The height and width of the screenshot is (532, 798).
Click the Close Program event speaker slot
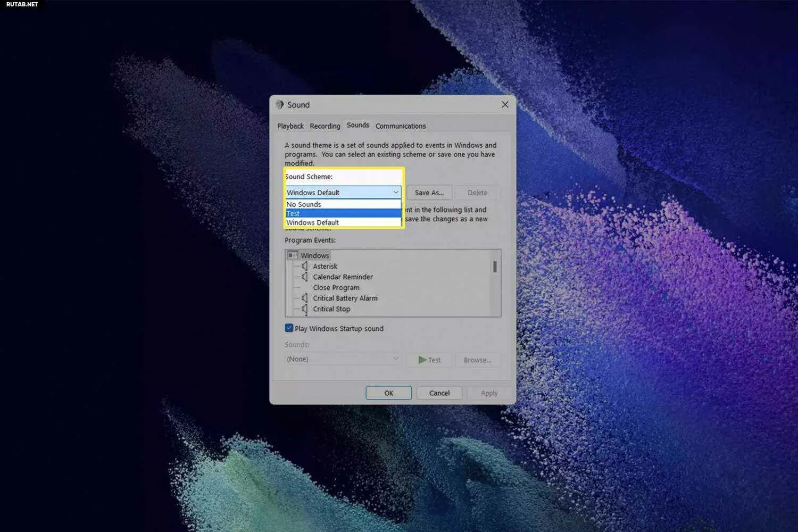[x=304, y=287]
